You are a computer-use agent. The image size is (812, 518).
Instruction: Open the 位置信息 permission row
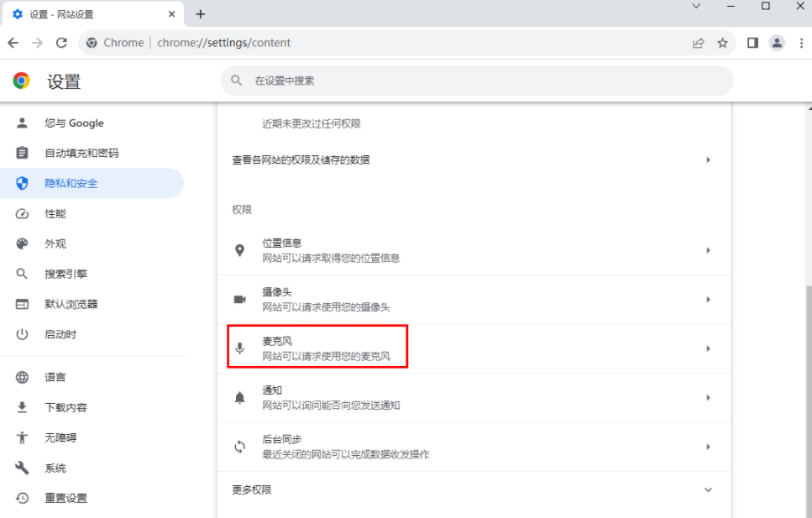(x=474, y=250)
